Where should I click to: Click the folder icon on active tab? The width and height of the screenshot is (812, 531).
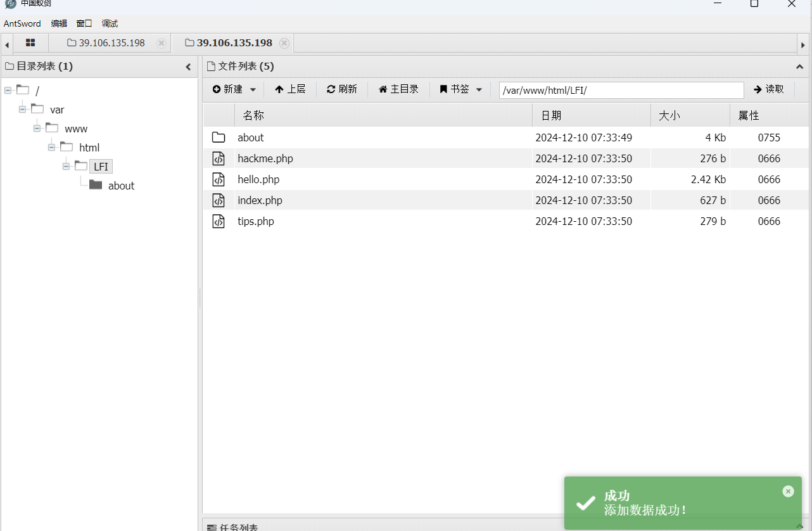pos(189,43)
